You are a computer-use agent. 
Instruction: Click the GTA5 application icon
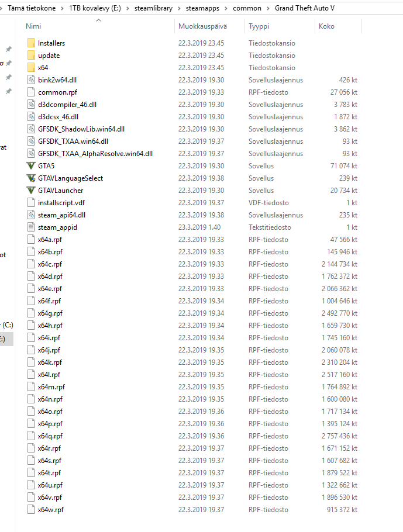click(31, 166)
